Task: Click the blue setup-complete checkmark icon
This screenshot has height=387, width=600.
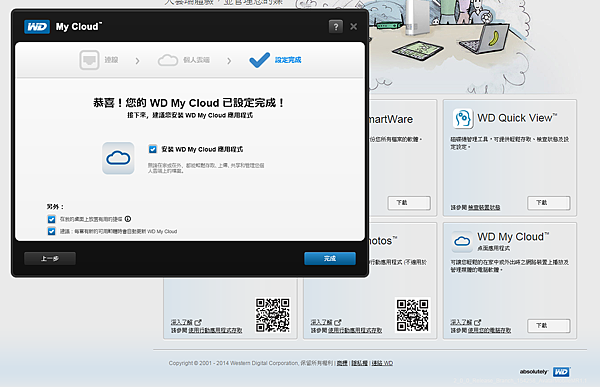Action: [259, 60]
